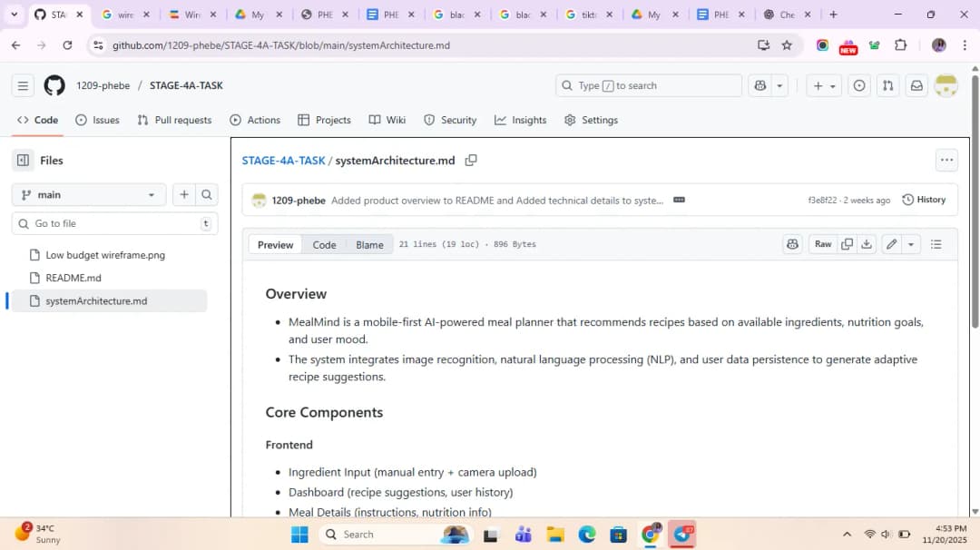
Task: Open the tab search chevron in Chrome
Action: pos(14,15)
